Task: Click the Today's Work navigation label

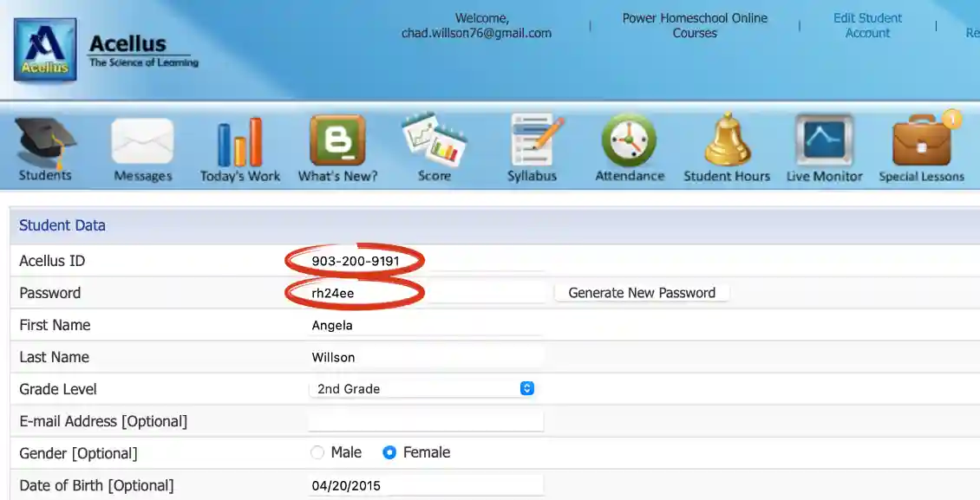Action: [x=240, y=176]
